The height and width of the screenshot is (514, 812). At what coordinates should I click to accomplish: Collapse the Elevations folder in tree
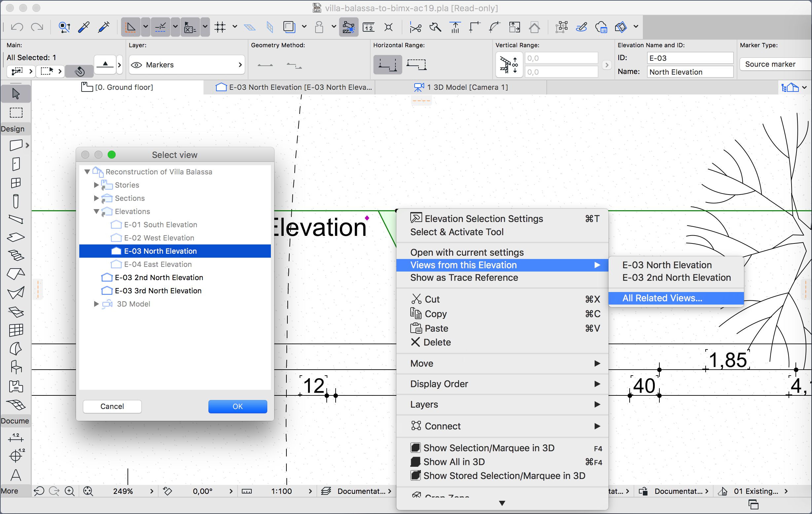coord(96,211)
